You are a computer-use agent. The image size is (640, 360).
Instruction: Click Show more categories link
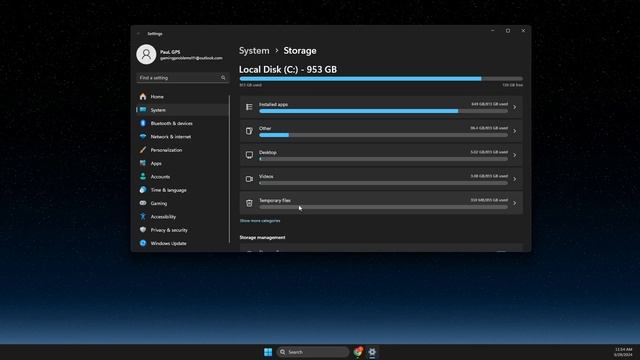(260, 221)
